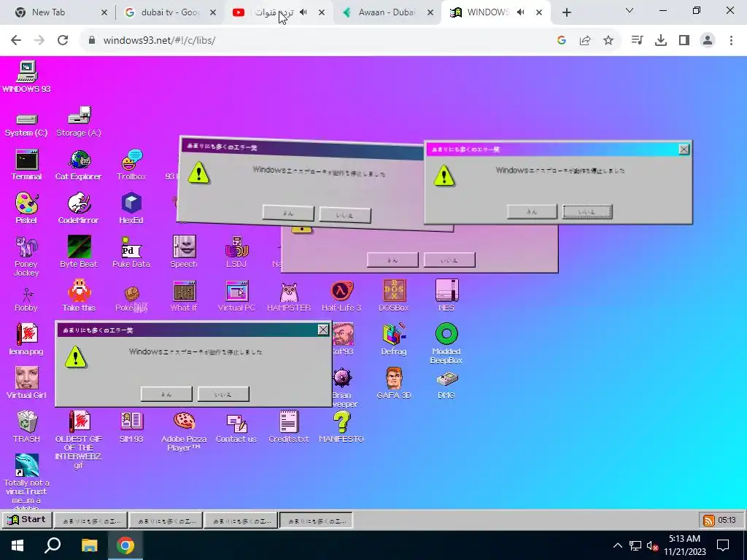747x560 pixels.
Task: Open Chrome downloads icon
Action: [x=661, y=41]
